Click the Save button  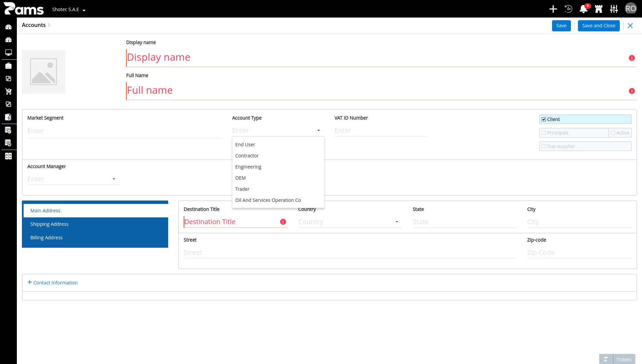pos(561,26)
